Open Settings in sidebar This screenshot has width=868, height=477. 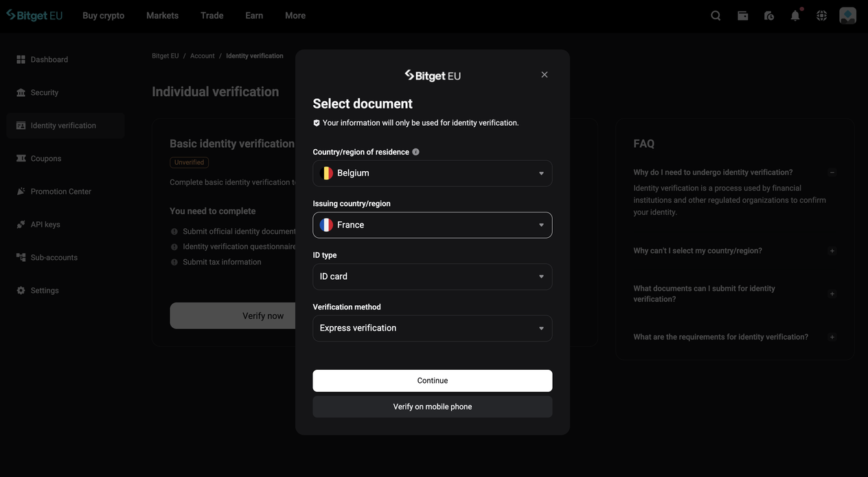click(x=65, y=291)
